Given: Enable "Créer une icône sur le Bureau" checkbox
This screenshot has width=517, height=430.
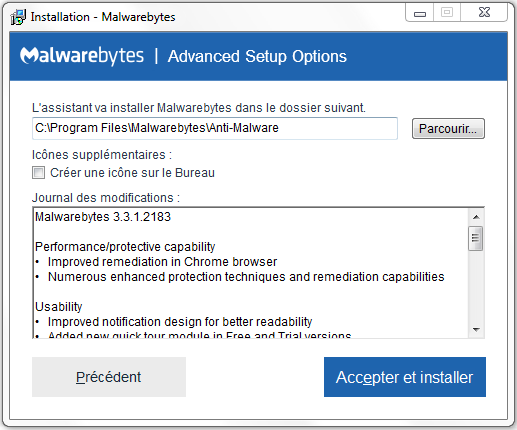Looking at the screenshot, I should point(38,173).
